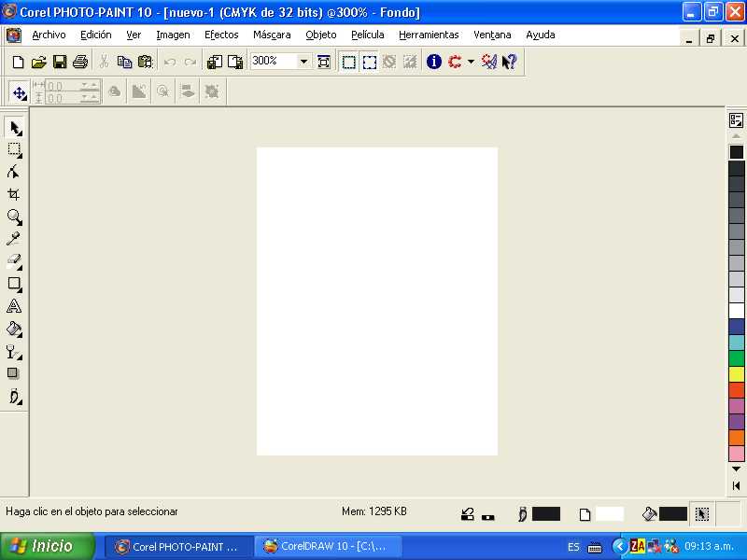Viewport: 747px width, 560px height.
Task: Select the Fill bucket tool
Action: pyautogui.click(x=14, y=329)
